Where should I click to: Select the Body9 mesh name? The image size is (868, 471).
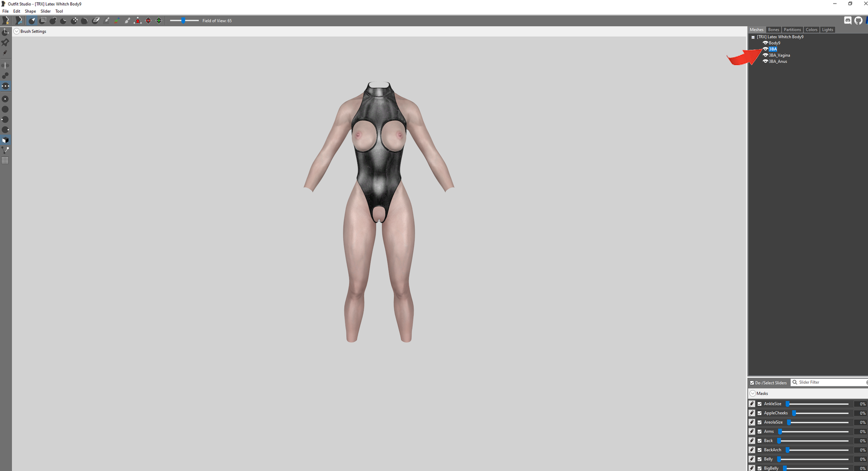pos(774,43)
